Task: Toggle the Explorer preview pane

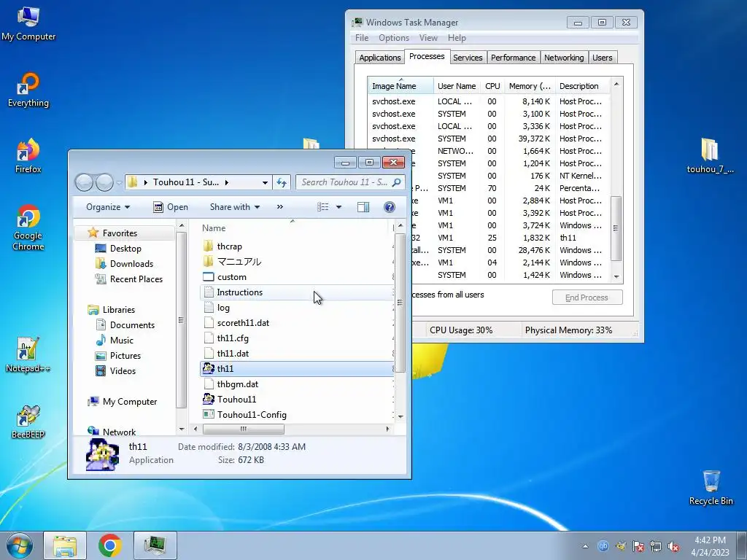Action: 363,206
